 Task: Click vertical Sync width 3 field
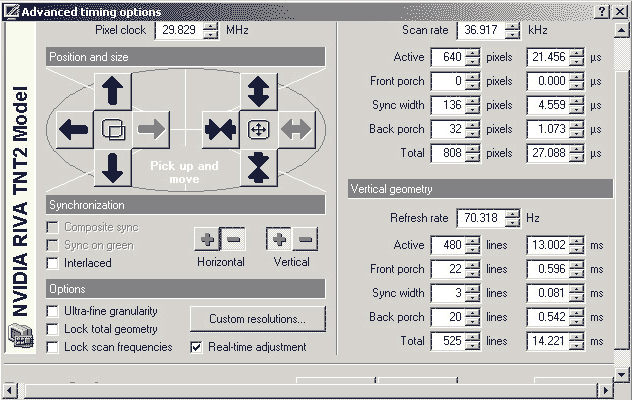[x=449, y=293]
